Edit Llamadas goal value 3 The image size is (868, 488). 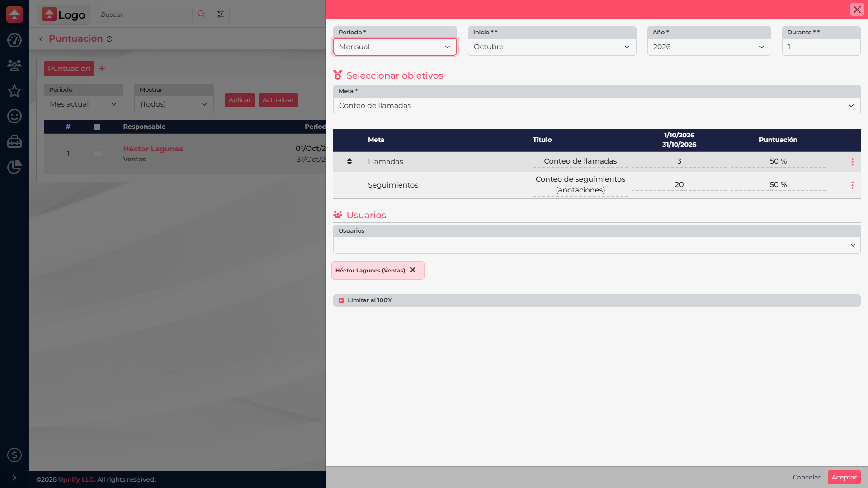click(x=679, y=161)
